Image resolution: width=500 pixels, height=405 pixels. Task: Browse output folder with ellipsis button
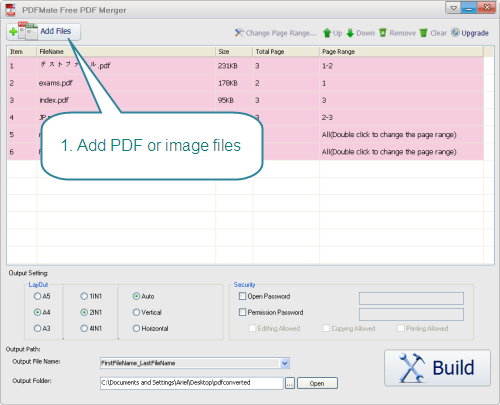(x=290, y=383)
